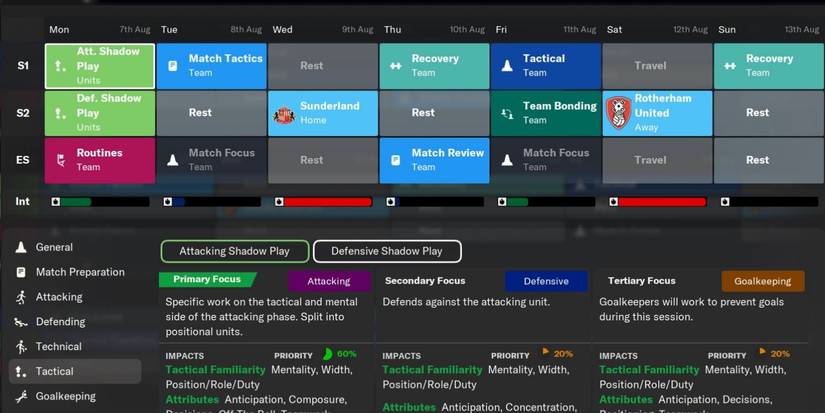This screenshot has height=413, width=825.
Task: Select the Match Preparation category
Action: [75, 272]
